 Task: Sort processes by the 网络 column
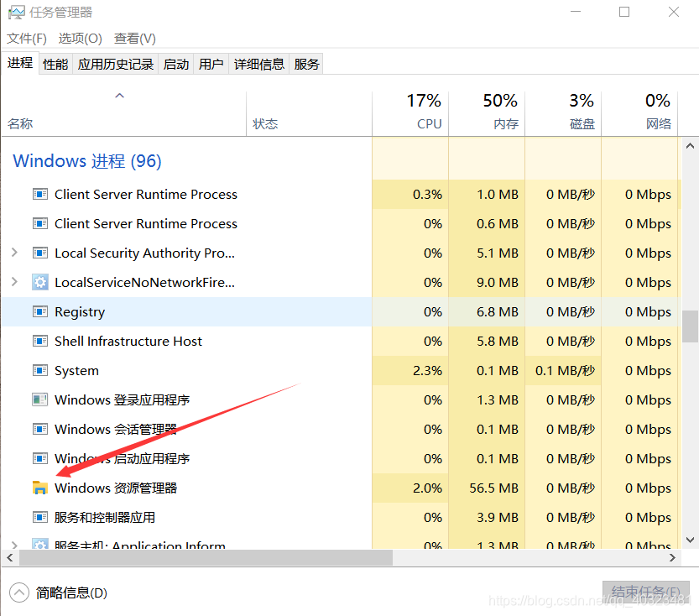click(639, 113)
